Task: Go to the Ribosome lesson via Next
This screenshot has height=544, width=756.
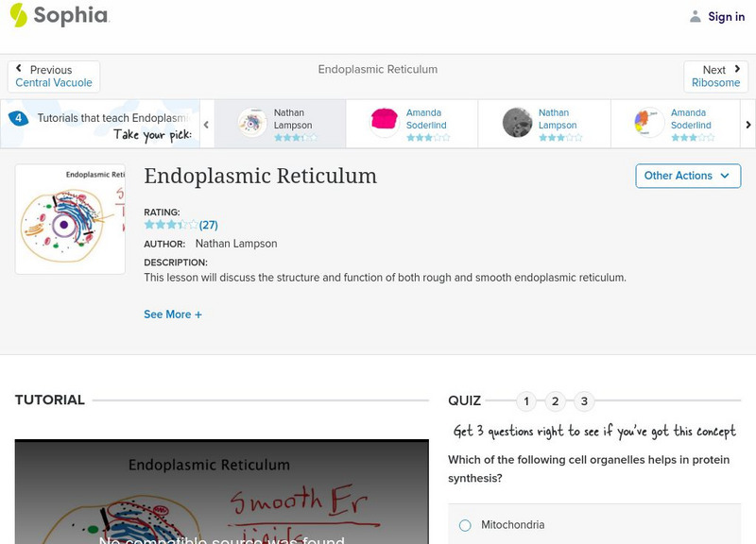Action: point(715,76)
